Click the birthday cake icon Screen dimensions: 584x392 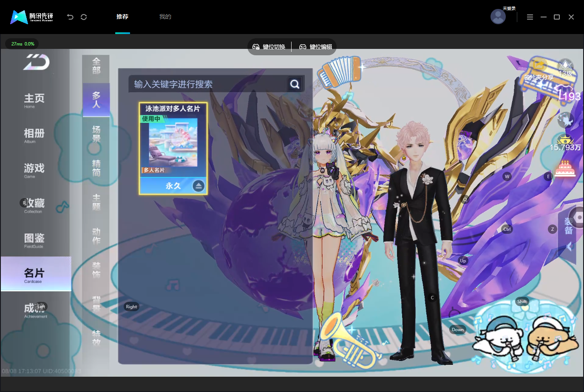565,169
